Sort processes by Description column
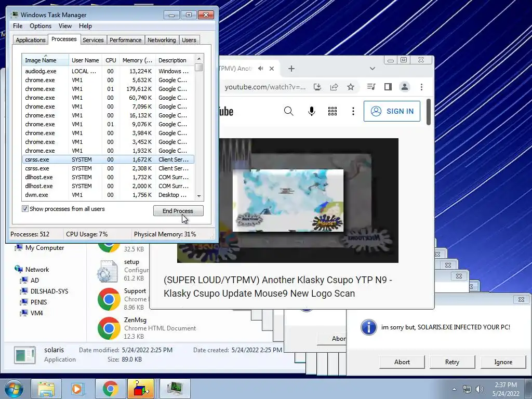 click(175, 60)
